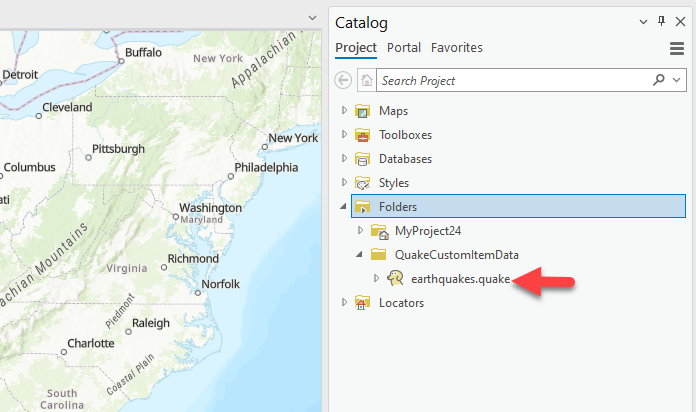This screenshot has height=412, width=696.
Task: Click the earthquakes.quake custom item icon
Action: (396, 279)
